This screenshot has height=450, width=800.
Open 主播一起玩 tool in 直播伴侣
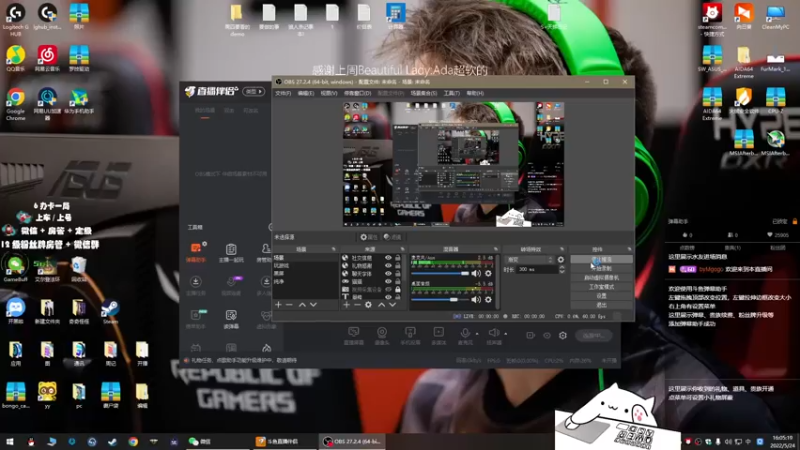231,252
